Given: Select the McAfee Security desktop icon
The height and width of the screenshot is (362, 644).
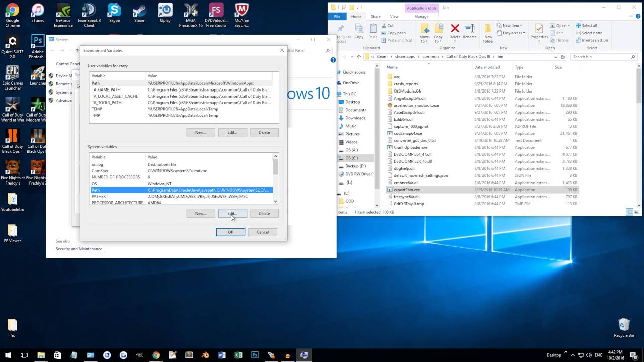Looking at the screenshot, I should (242, 15).
